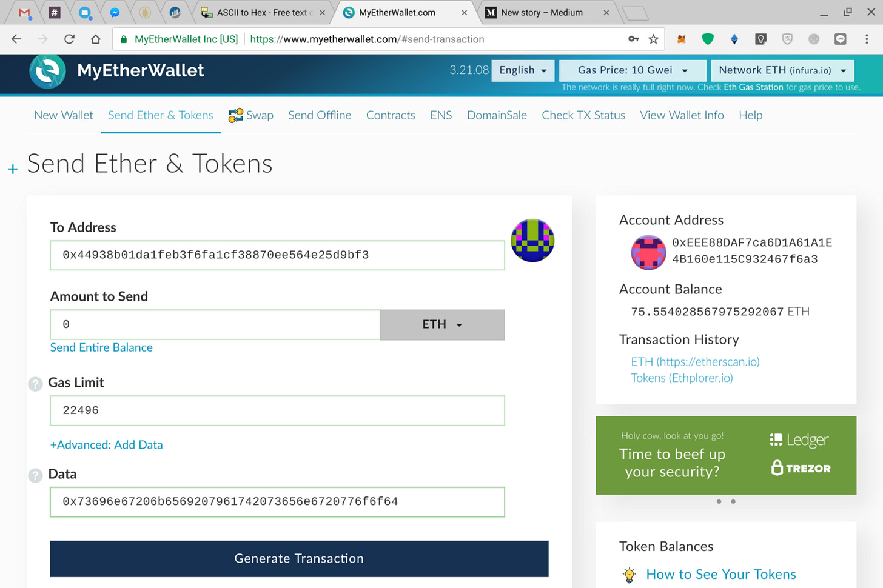Reload the current page
The width and height of the screenshot is (883, 588).
(x=69, y=39)
